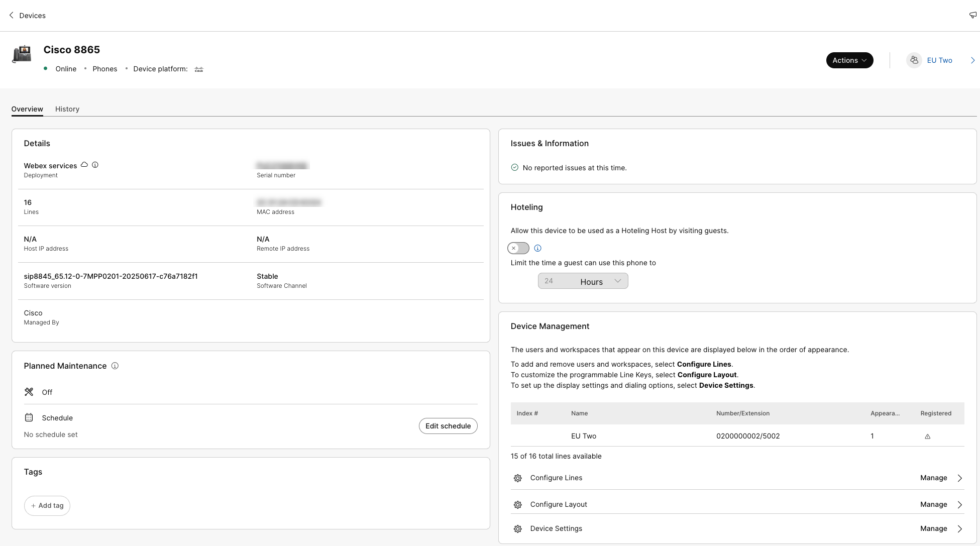Click Manage next to Configure Layout

coord(933,504)
